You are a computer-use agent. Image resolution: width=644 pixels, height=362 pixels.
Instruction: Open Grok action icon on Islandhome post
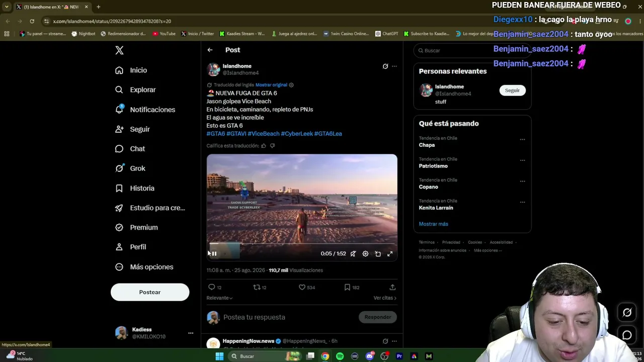[x=385, y=66]
